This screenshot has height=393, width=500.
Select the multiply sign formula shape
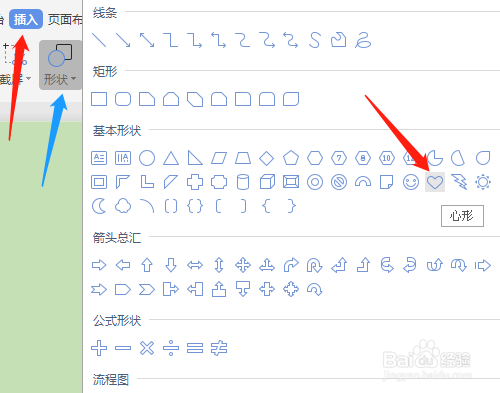(x=147, y=348)
